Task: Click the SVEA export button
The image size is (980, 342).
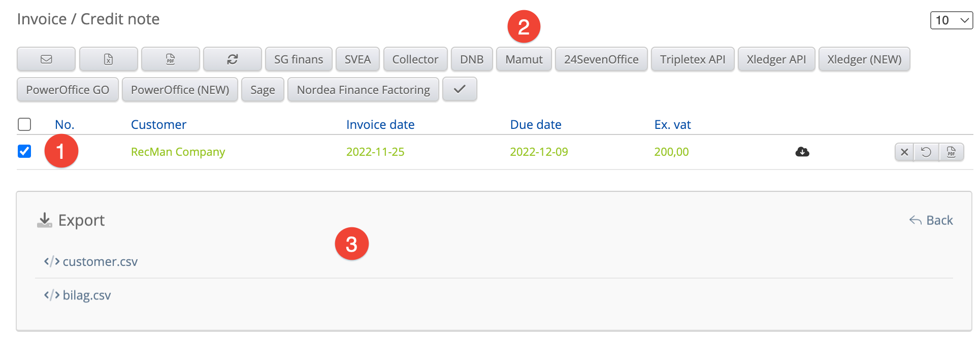Action: pos(357,59)
